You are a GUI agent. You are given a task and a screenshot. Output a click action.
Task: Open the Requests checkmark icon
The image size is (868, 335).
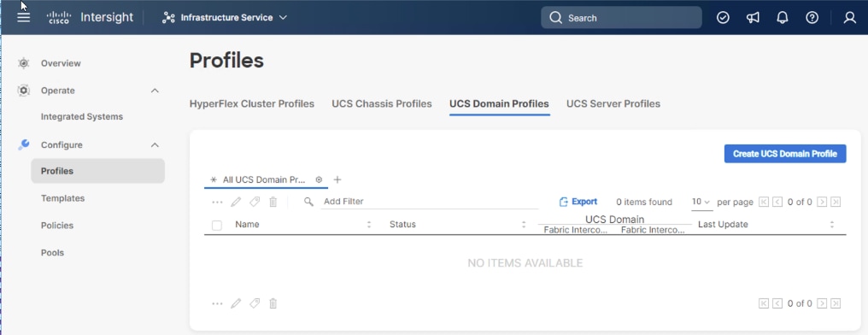point(723,18)
